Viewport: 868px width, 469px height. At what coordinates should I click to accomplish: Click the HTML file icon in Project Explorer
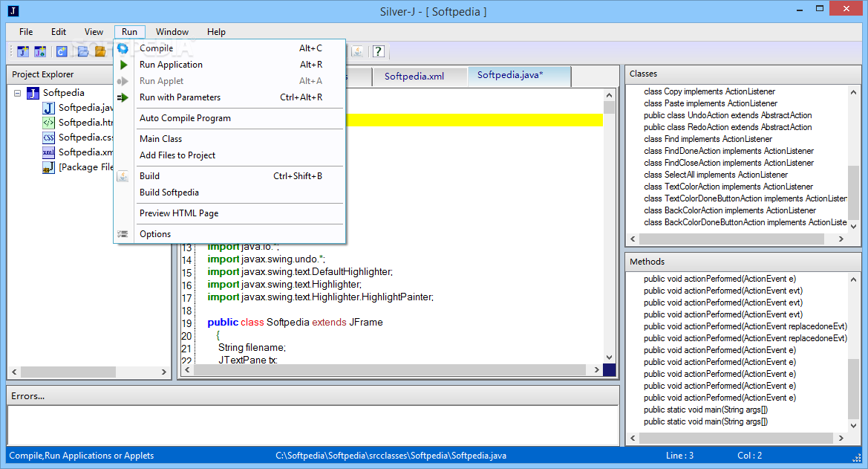click(x=49, y=123)
